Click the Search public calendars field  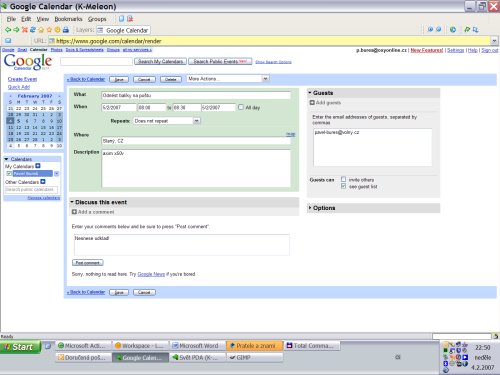point(31,190)
